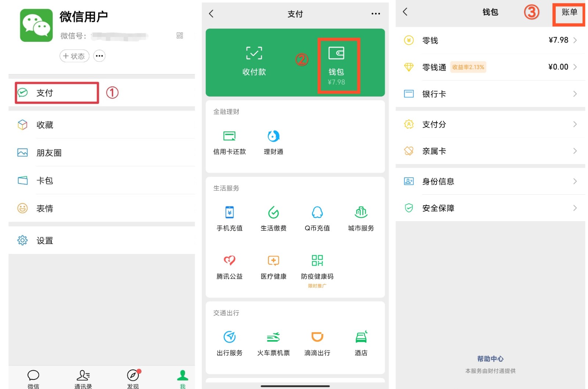Open 医疗健康 health service
The height and width of the screenshot is (389, 588).
pos(273,267)
